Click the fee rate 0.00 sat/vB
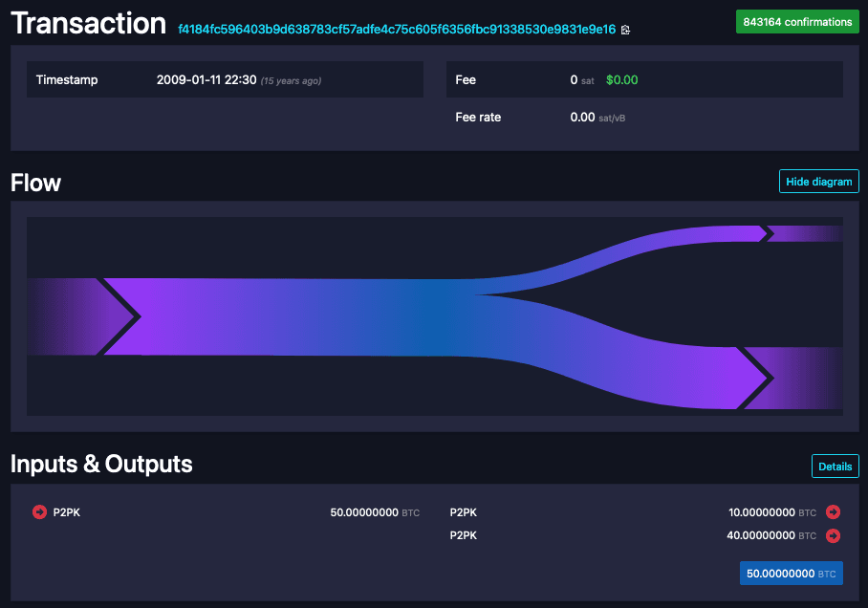868x608 pixels. point(597,118)
